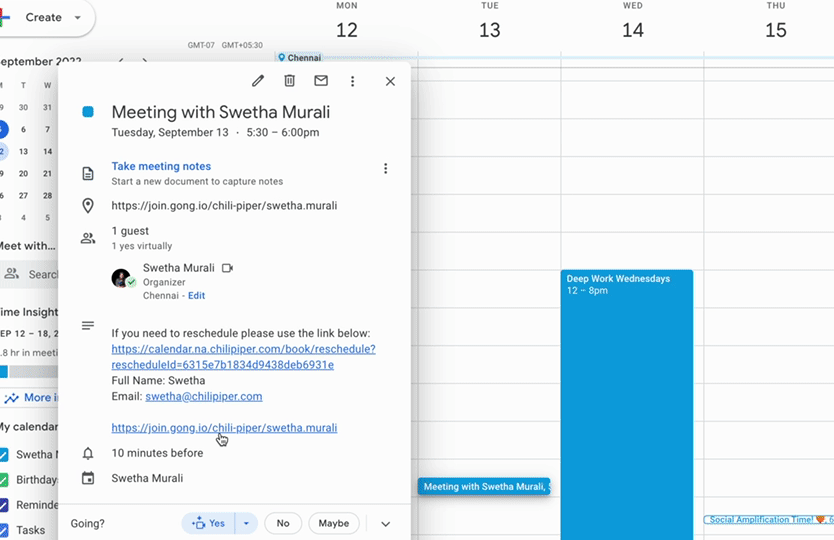Open the Chennai working location chip
The image size is (834, 540).
(x=299, y=57)
